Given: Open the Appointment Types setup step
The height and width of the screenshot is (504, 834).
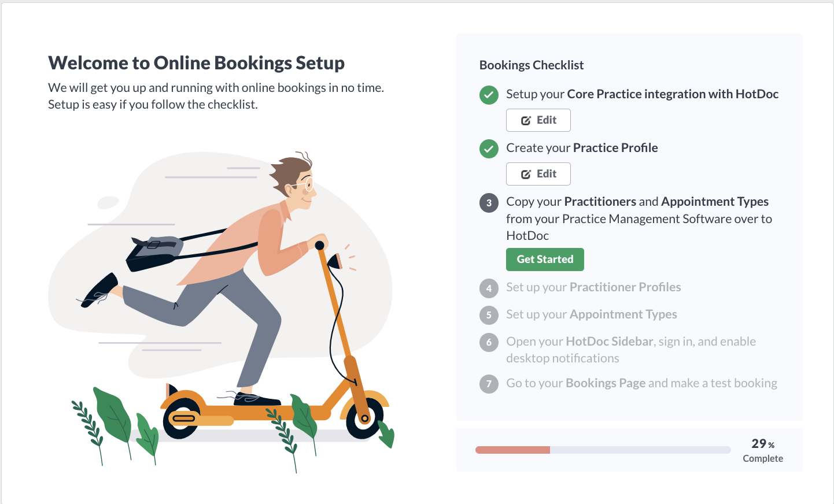Looking at the screenshot, I should (592, 314).
